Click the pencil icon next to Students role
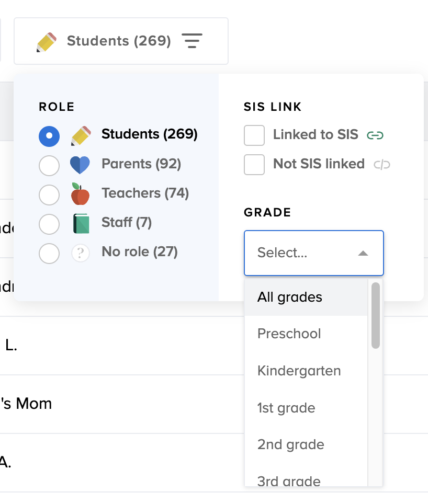Viewport: 428px width, 504px height. [81, 135]
